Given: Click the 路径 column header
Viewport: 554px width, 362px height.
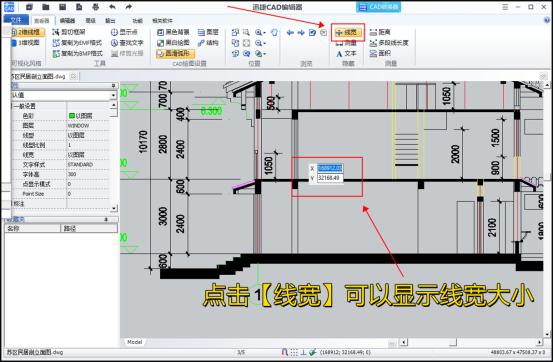Looking at the screenshot, I should 89,229.
